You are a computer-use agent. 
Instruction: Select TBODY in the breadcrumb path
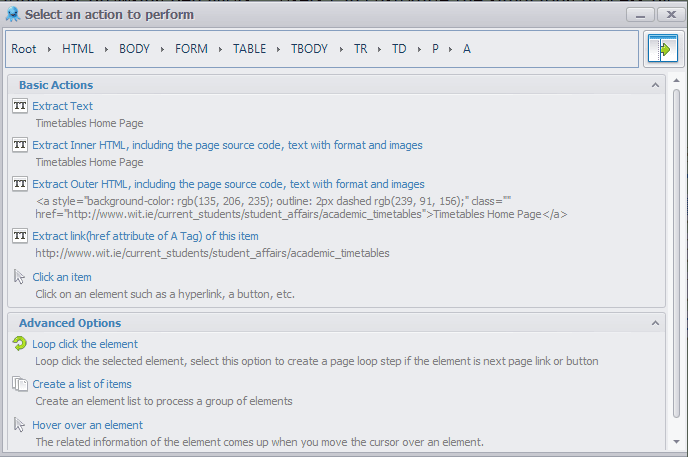click(x=309, y=49)
